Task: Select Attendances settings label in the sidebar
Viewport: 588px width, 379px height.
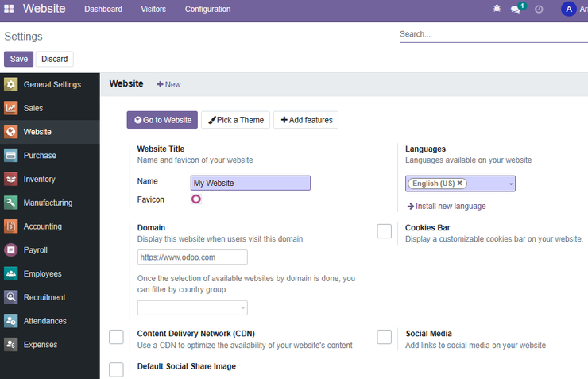Action: pos(45,321)
